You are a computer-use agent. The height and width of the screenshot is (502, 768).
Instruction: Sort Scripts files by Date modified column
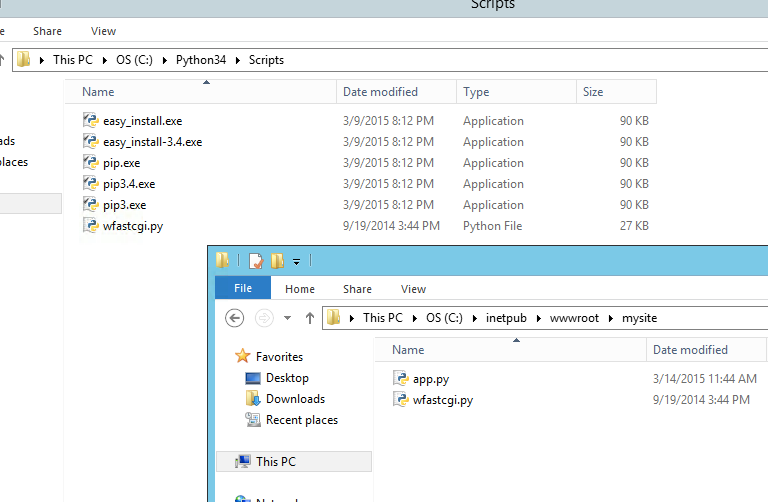[397, 92]
